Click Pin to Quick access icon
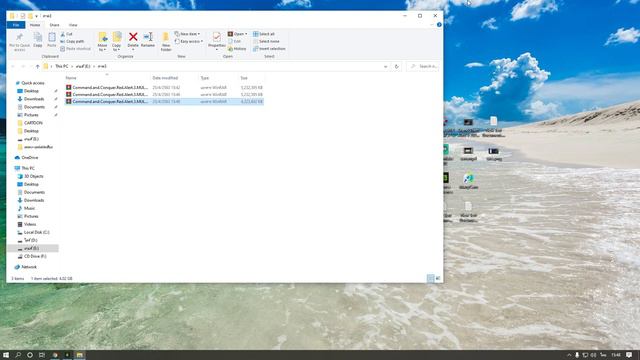 click(x=19, y=38)
